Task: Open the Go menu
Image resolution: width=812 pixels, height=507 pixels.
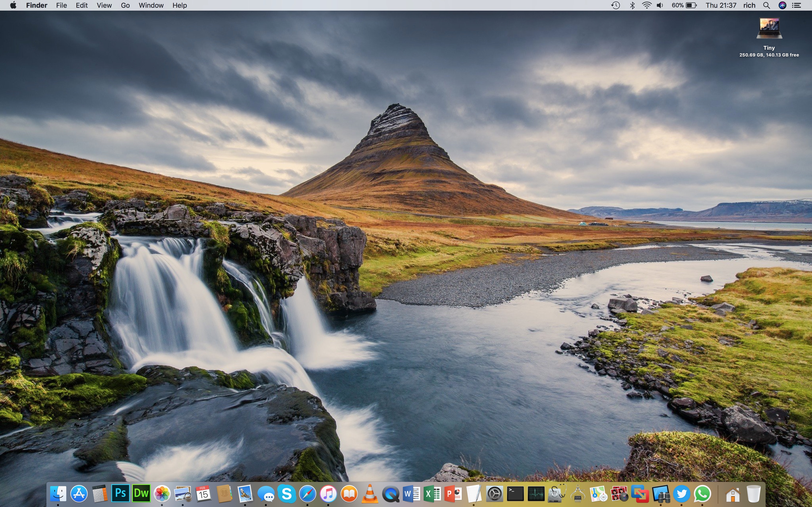Action: tap(125, 5)
